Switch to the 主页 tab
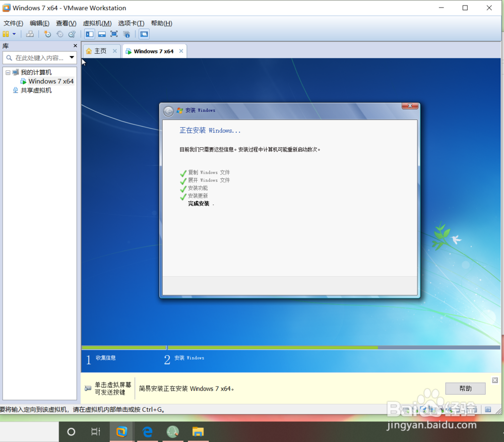Screen dimensions: 504x442 tap(101, 50)
